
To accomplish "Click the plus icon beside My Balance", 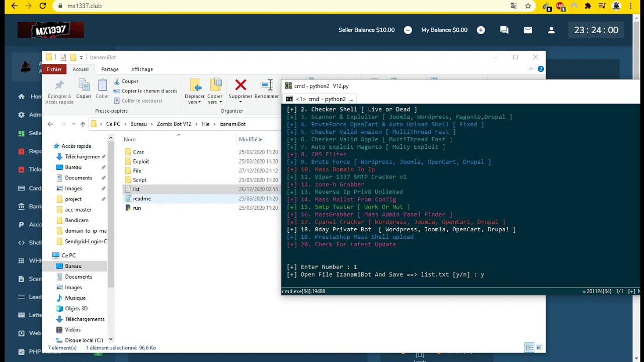I will click(x=481, y=30).
